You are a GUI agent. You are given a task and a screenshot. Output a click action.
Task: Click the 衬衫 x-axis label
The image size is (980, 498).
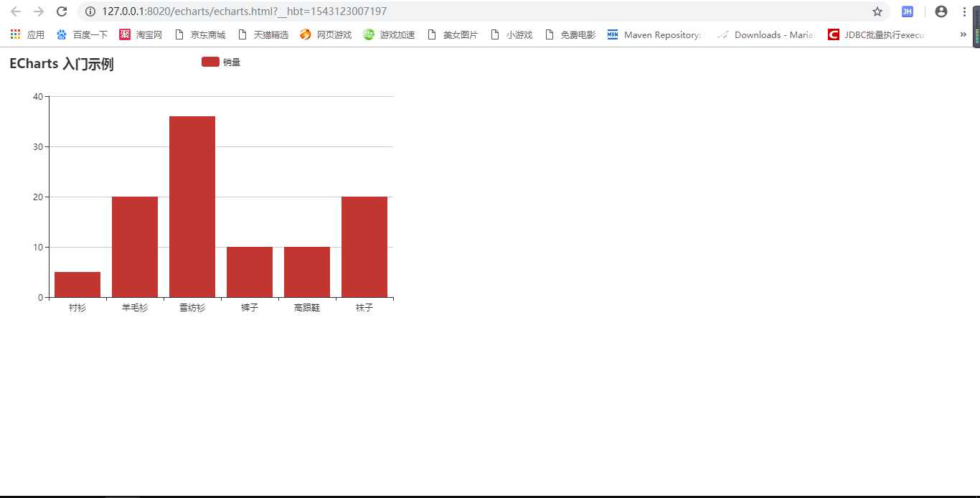77,307
